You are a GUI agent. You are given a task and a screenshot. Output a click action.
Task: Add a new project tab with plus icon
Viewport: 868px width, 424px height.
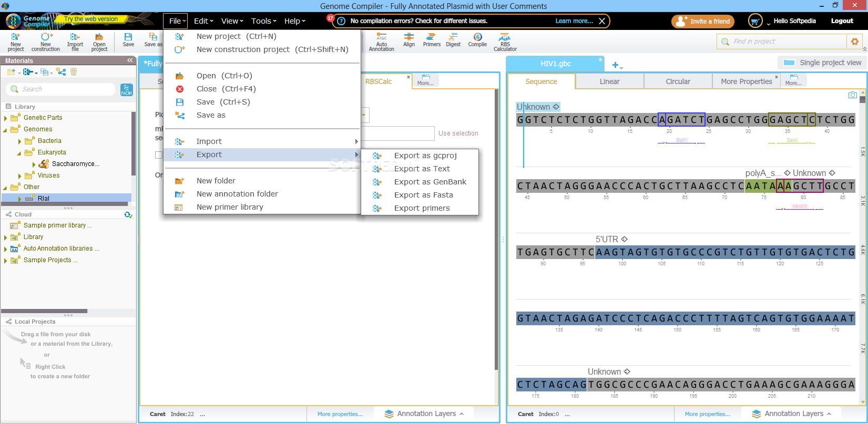(x=616, y=65)
